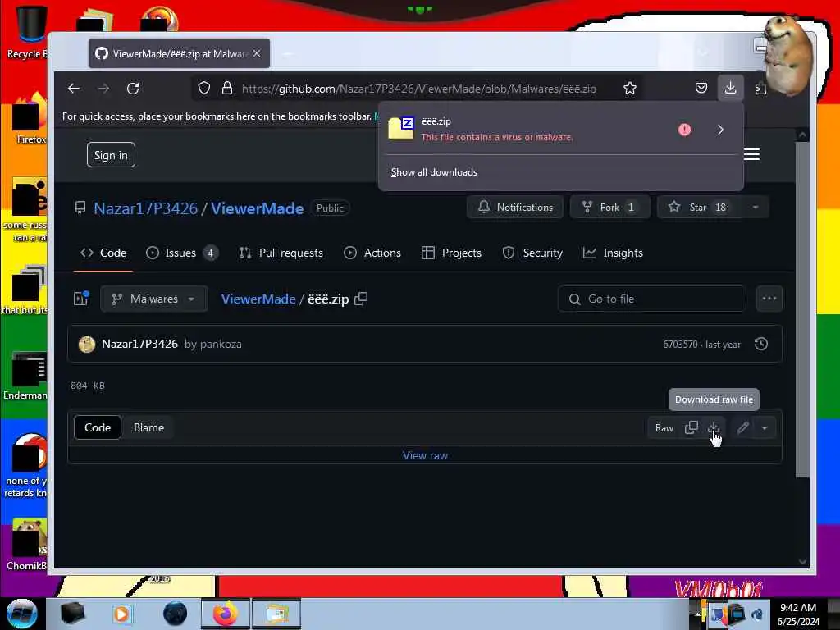The height and width of the screenshot is (630, 840).
Task: Open commit 6703570 link
Action: click(x=680, y=345)
